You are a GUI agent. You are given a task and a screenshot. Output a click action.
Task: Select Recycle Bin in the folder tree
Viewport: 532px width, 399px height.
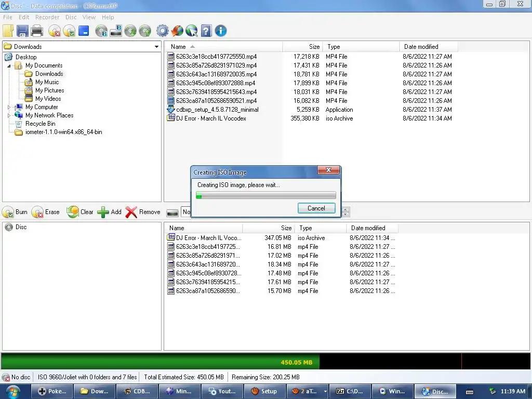[x=40, y=124]
